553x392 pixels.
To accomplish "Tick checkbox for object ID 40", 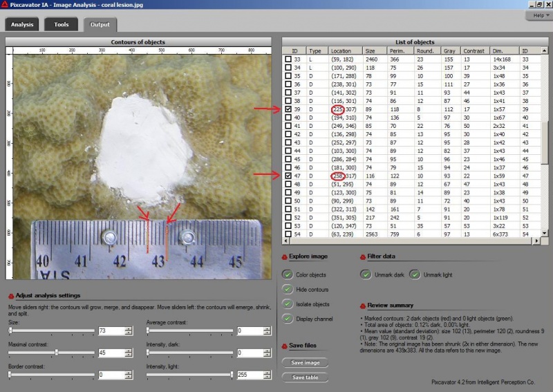I will [x=288, y=118].
